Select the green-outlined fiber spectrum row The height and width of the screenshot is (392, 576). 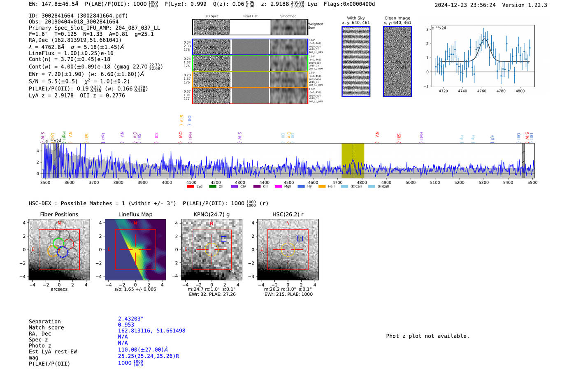click(250, 63)
